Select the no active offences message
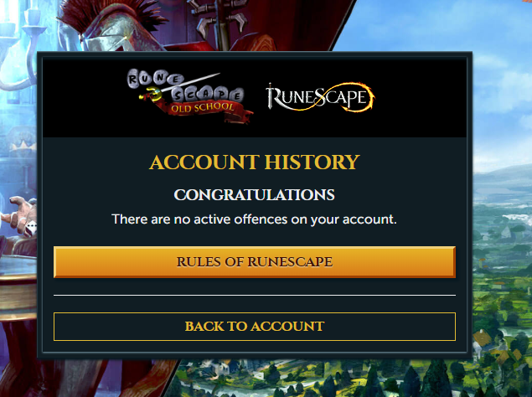532x397 pixels. coord(254,219)
